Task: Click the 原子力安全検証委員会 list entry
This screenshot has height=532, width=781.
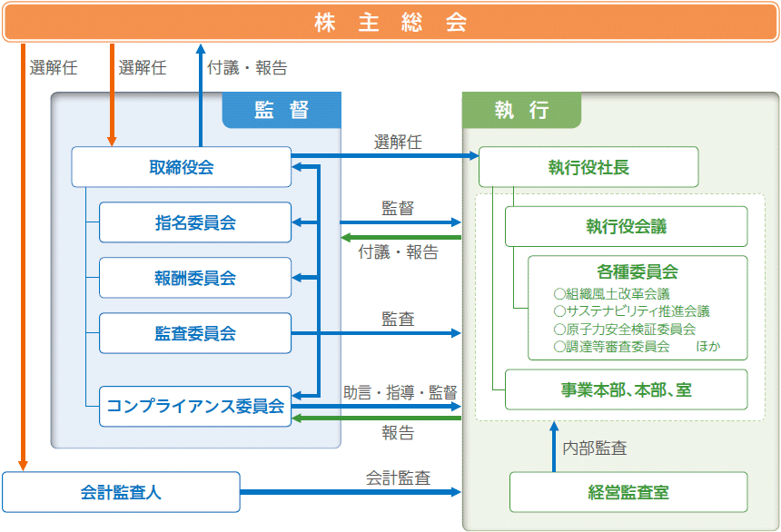Action: tap(625, 329)
